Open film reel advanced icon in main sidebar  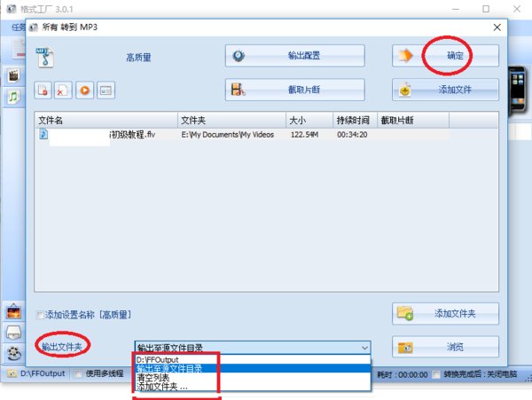(x=14, y=353)
